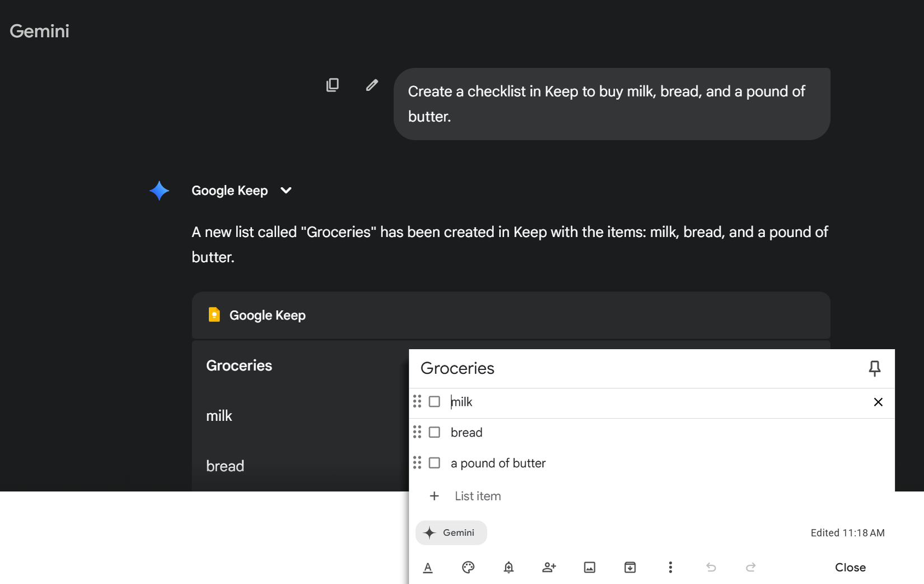Open text formatting options
The width and height of the screenshot is (924, 584).
pos(428,567)
